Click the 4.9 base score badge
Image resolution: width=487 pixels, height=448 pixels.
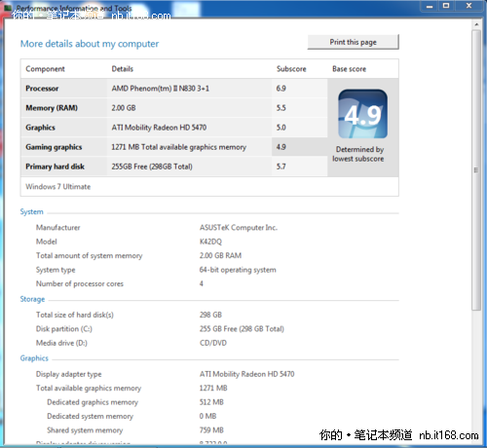362,114
